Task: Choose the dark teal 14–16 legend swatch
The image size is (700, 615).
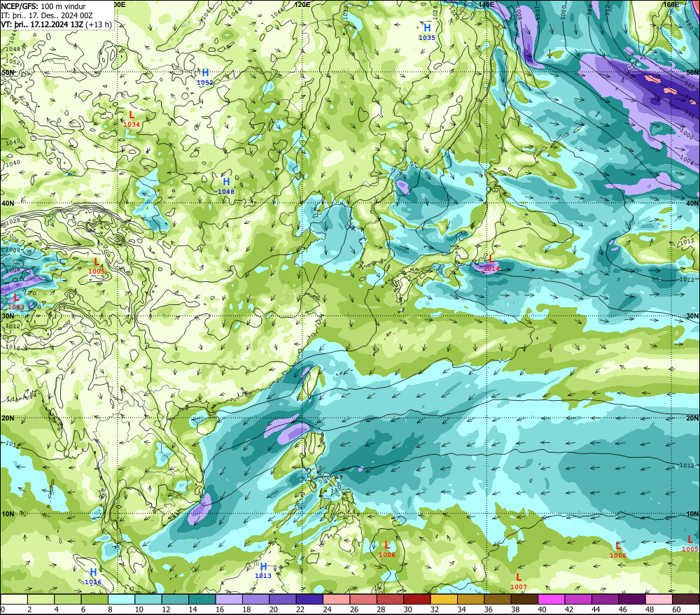Action: (202, 599)
